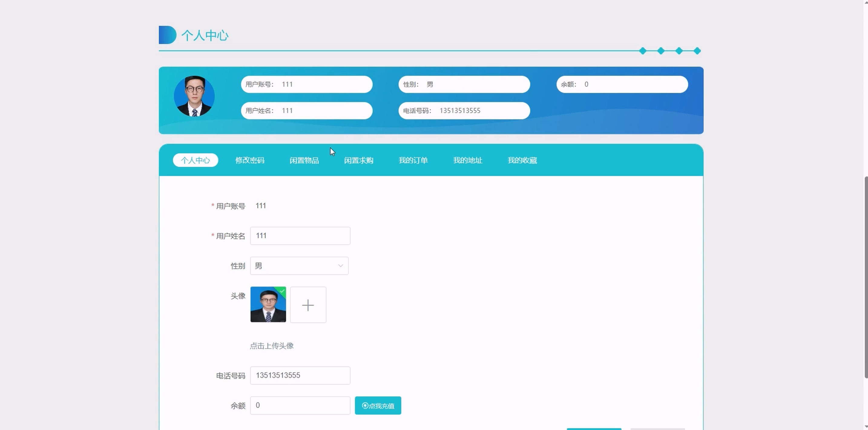This screenshot has height=430, width=868.
Task: Open the 我的收藏 tab
Action: pyautogui.click(x=522, y=160)
